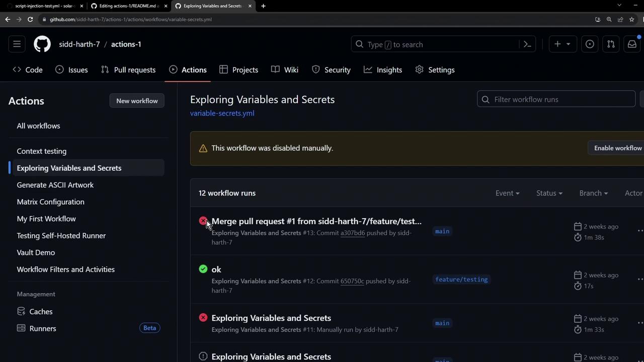Go to GitHub home via Octocat logo
644x362 pixels.
pyautogui.click(x=42, y=44)
